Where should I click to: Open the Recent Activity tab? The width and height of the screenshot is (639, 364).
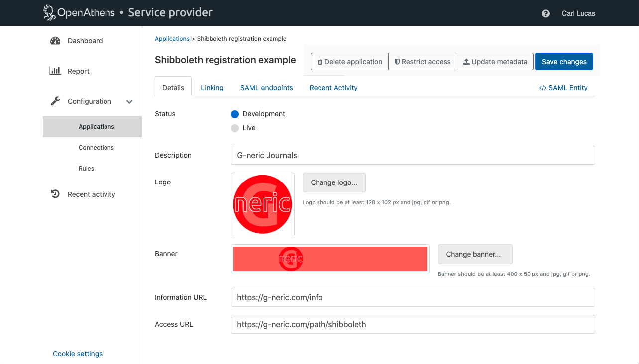click(x=333, y=88)
